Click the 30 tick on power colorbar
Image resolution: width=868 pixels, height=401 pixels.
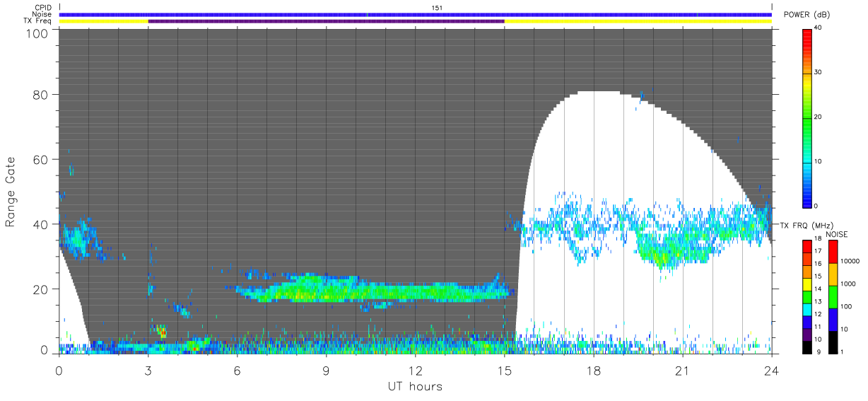click(x=816, y=72)
